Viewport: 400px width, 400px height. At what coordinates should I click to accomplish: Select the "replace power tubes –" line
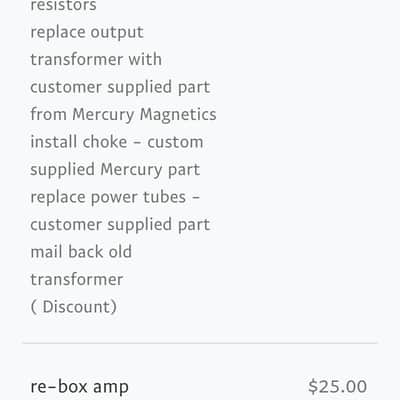pyautogui.click(x=115, y=197)
